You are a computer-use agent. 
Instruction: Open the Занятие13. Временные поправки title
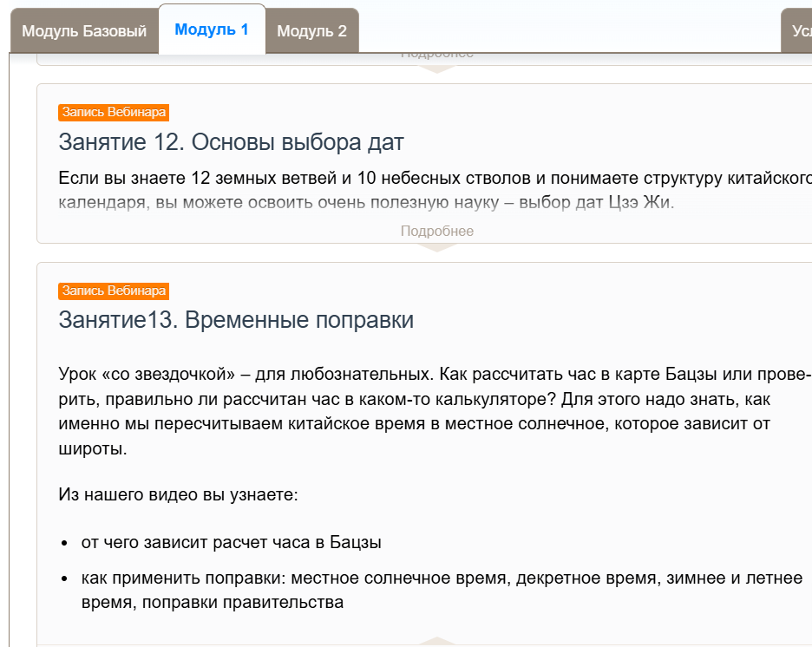pyautogui.click(x=236, y=320)
